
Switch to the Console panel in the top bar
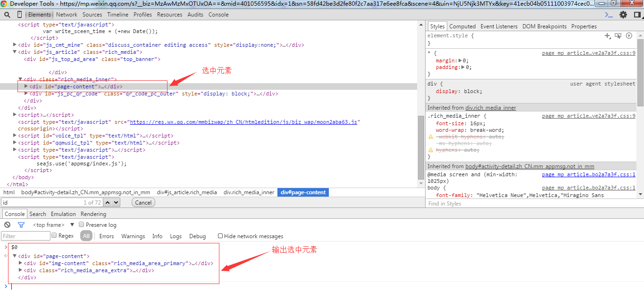click(218, 15)
